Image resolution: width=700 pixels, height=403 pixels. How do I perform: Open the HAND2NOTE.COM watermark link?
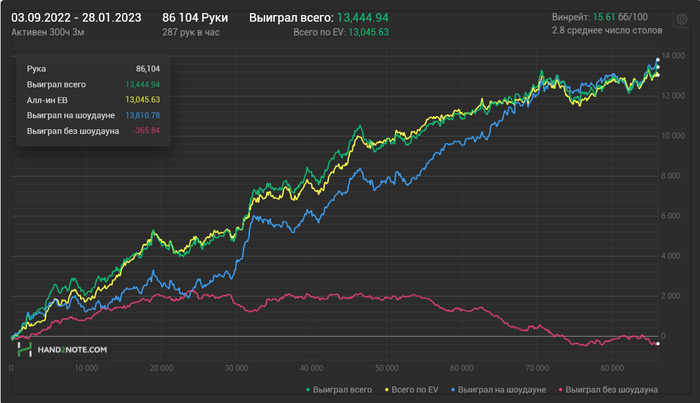coord(72,350)
